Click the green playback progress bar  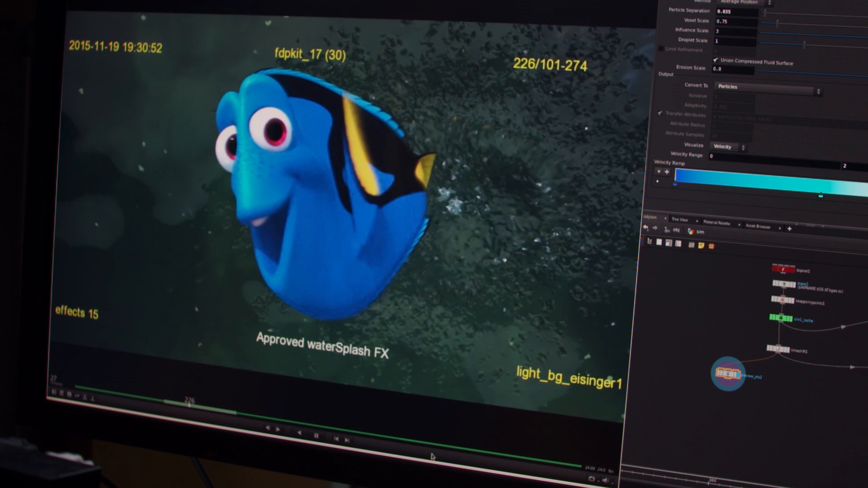pos(328,426)
